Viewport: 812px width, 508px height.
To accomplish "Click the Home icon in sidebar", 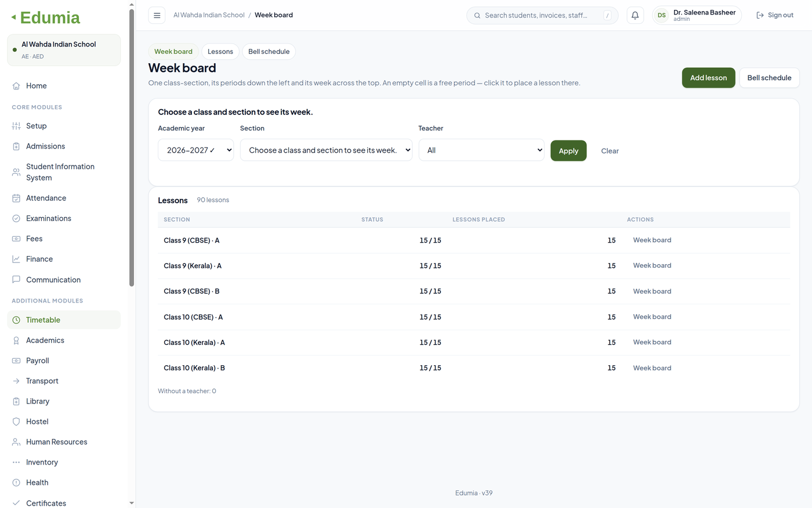I will click(x=16, y=86).
